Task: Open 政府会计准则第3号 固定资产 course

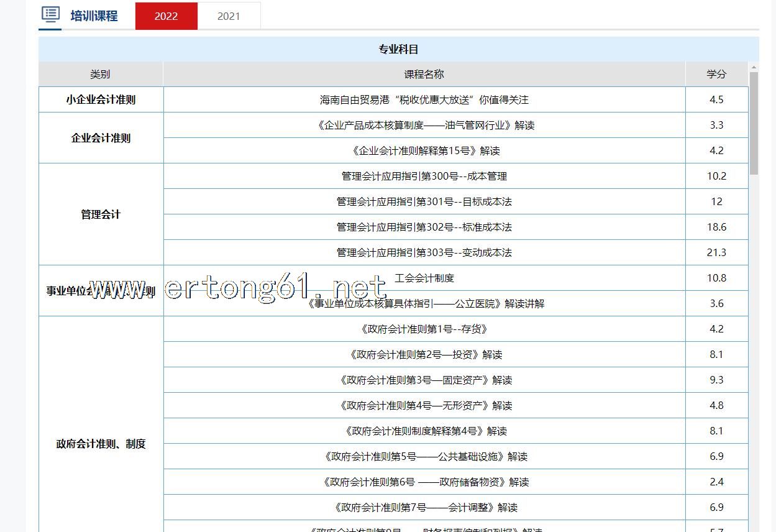Action: pyautogui.click(x=425, y=380)
